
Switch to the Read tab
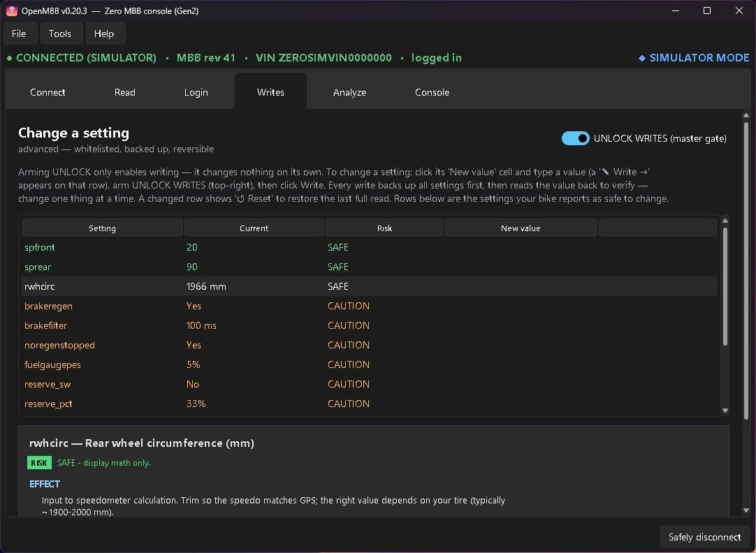125,92
